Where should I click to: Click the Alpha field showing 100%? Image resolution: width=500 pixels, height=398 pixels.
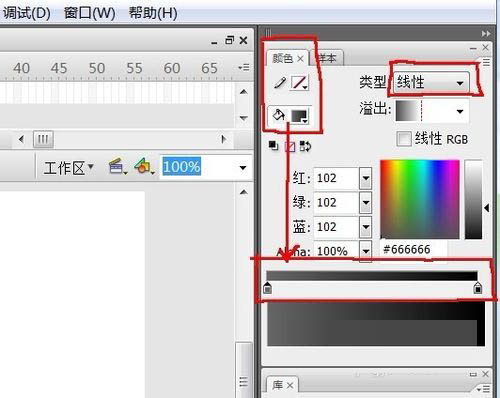pos(336,251)
